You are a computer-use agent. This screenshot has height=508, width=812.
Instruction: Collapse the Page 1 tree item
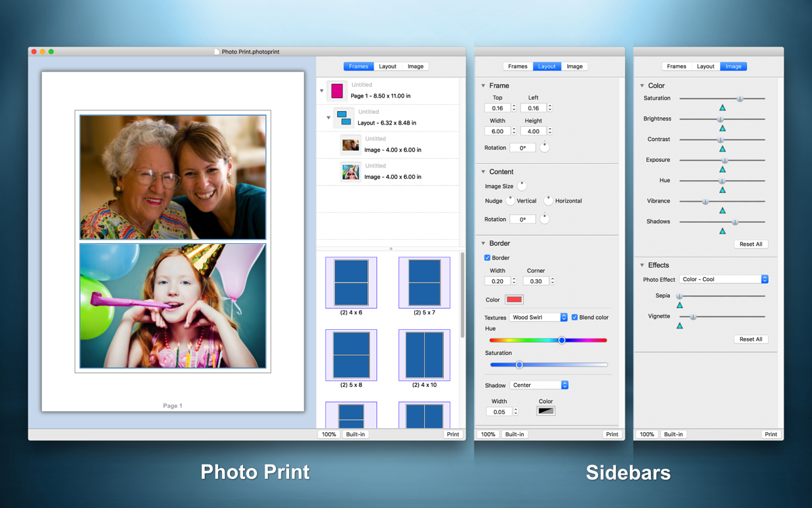(321, 90)
